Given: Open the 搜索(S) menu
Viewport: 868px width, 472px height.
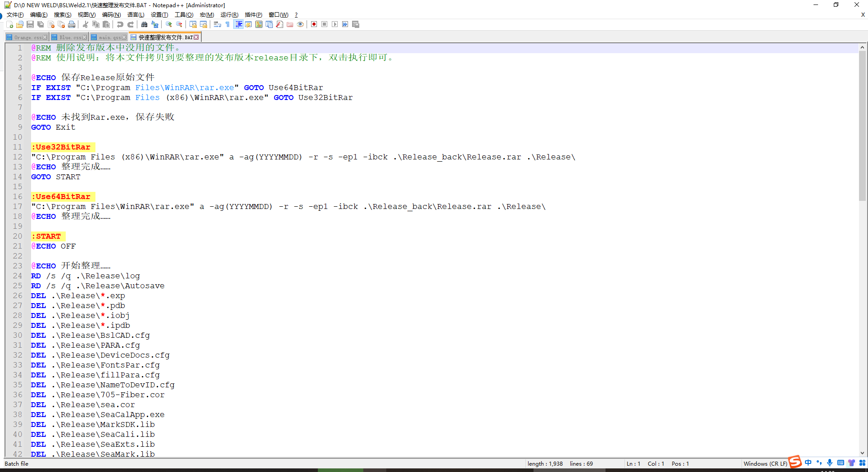Looking at the screenshot, I should coord(63,15).
